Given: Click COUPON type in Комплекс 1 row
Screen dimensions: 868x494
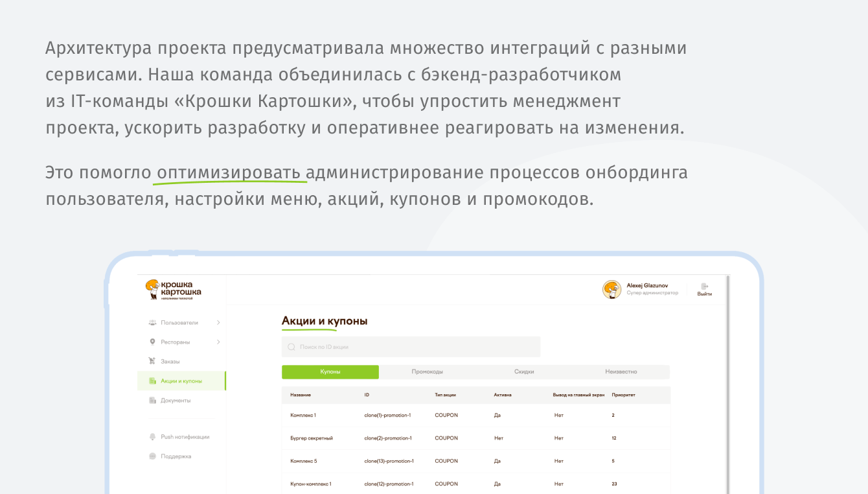Looking at the screenshot, I should 446,415.
